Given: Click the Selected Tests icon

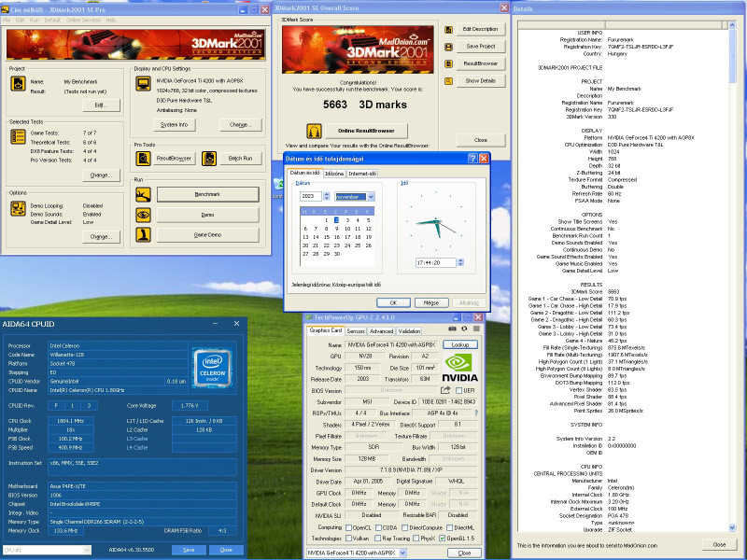Looking at the screenshot, I should 18,136.
